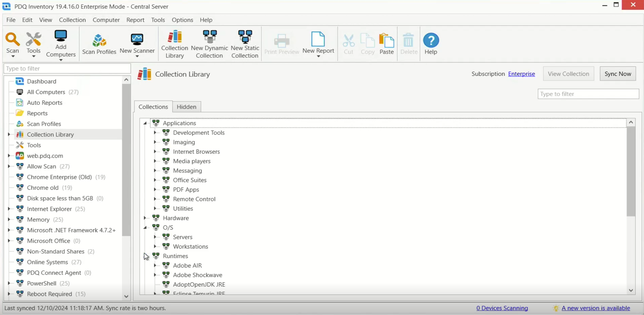
Task: Select the Runtimes tree node
Action: [175, 256]
